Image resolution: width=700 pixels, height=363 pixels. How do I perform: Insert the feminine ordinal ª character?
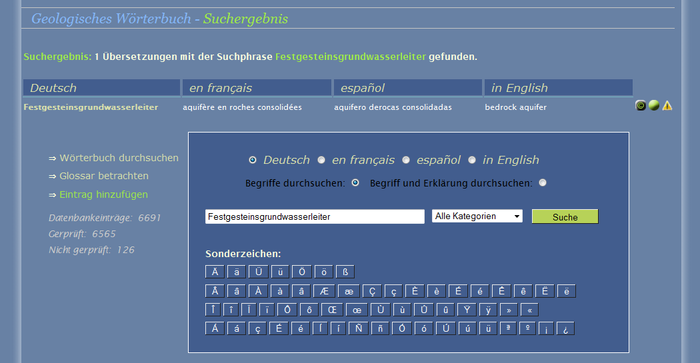508,329
